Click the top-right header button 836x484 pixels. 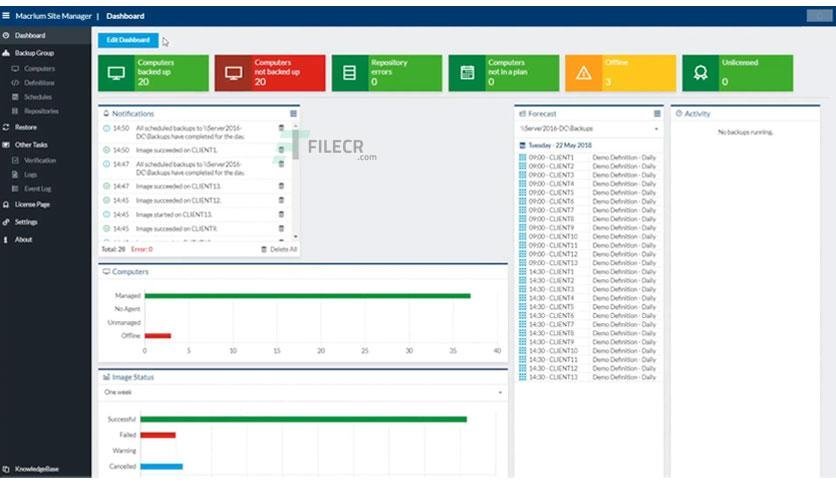click(x=819, y=16)
